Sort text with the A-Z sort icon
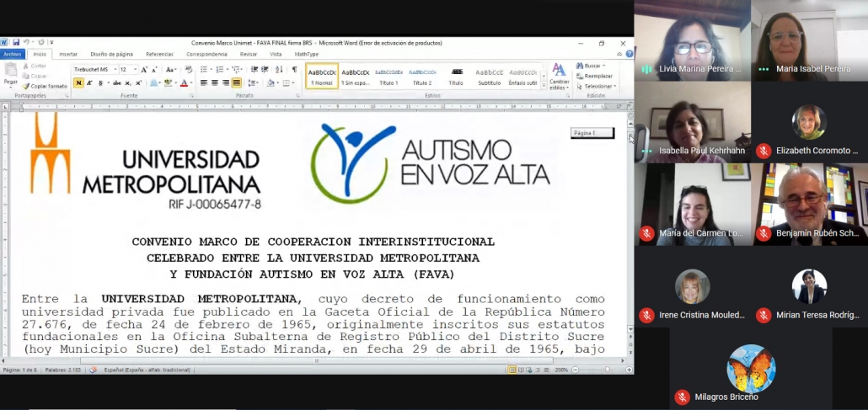The height and width of the screenshot is (410, 868). (x=279, y=70)
